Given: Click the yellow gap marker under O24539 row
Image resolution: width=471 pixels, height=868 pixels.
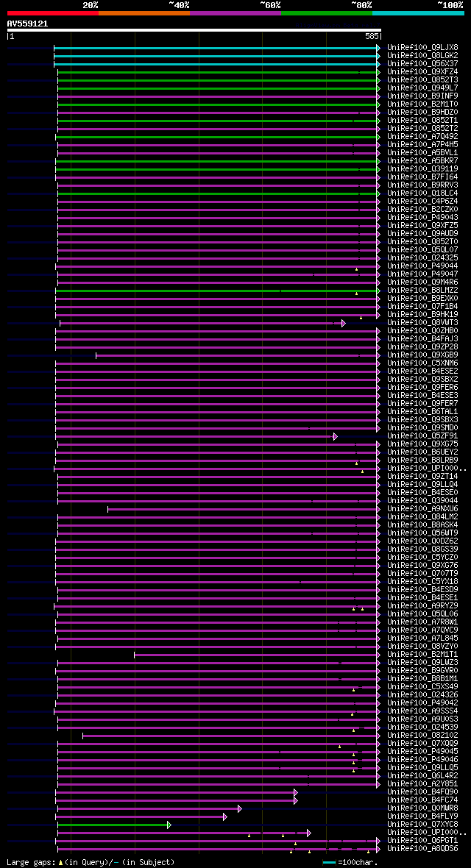Looking at the screenshot, I should pos(353,730).
